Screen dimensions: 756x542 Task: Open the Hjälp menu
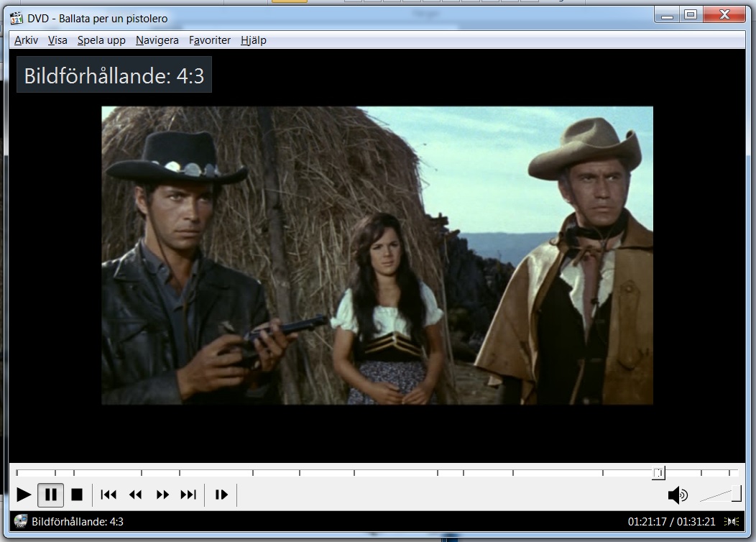tap(254, 40)
